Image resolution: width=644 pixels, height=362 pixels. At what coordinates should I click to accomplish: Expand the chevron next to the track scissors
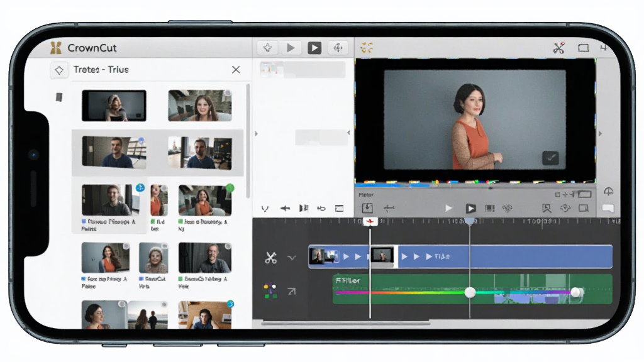pyautogui.click(x=292, y=258)
